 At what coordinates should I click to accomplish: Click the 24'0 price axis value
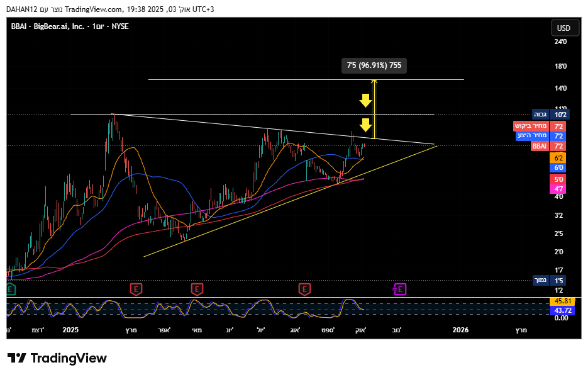[560, 42]
